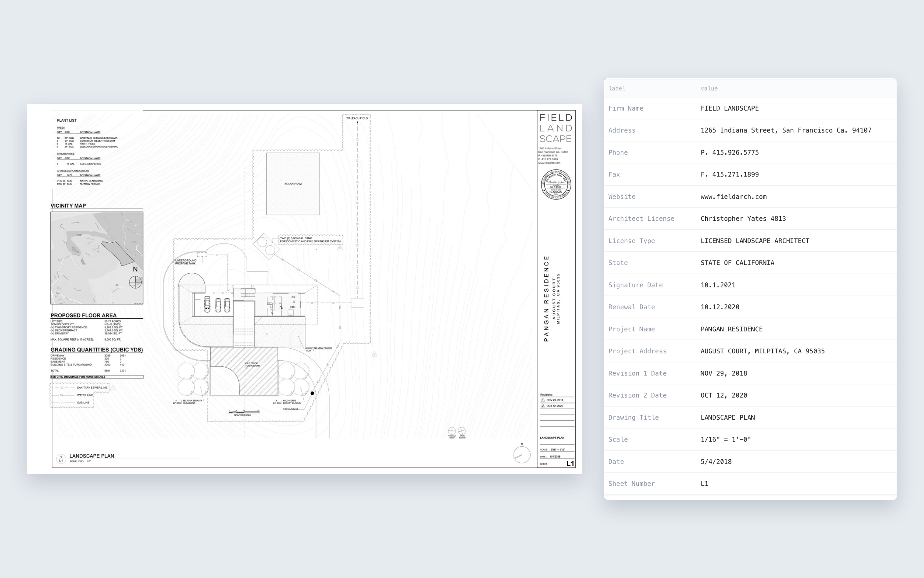The width and height of the screenshot is (924, 578).
Task: Select the LICENSED LANDSCAPE ARCHITECT value
Action: pos(755,241)
